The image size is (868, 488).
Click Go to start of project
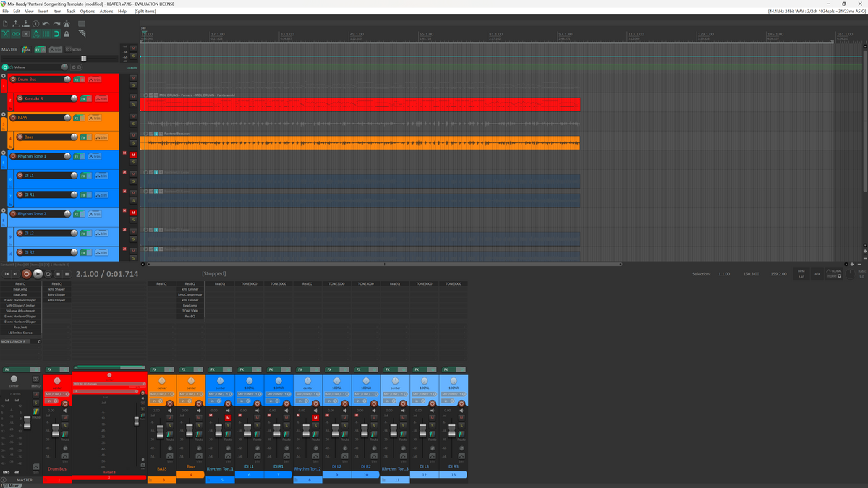[7, 274]
